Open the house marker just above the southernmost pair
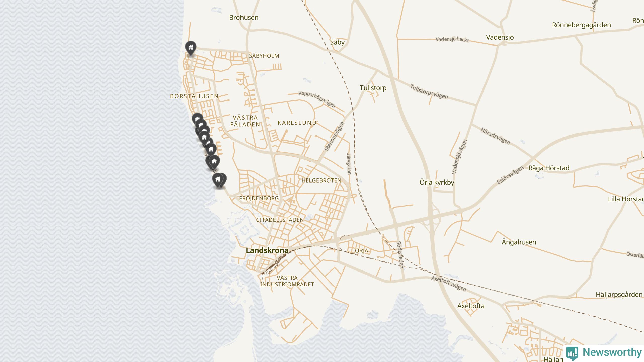This screenshot has width=644, height=362. coord(214,161)
